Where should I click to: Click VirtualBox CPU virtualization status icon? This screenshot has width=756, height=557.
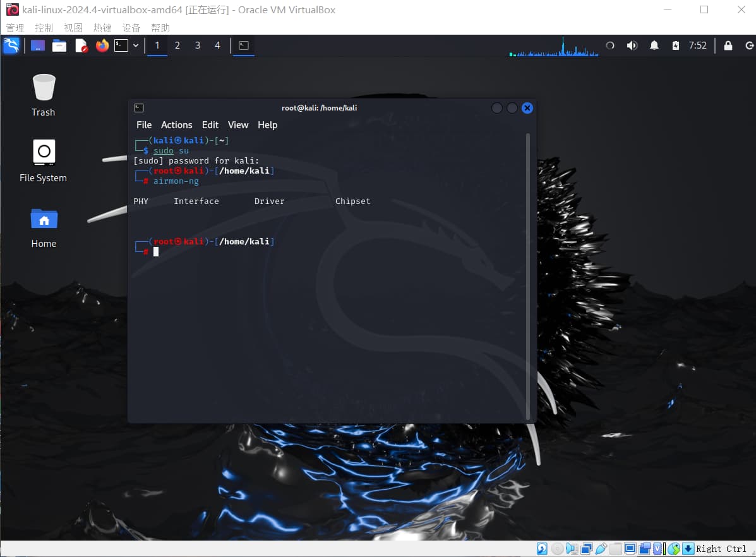pyautogui.click(x=658, y=549)
